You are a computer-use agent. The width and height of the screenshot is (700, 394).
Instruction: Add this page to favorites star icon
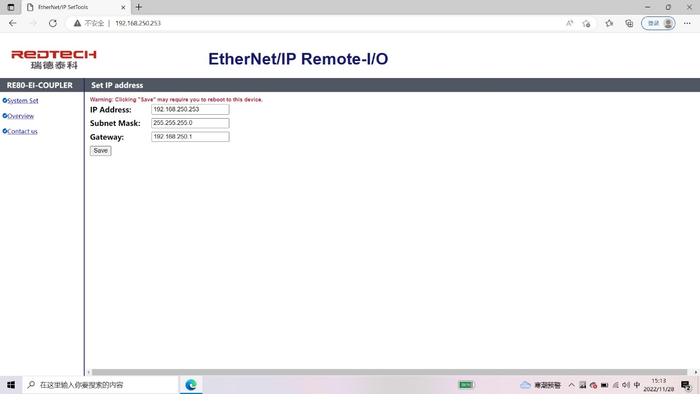[586, 23]
